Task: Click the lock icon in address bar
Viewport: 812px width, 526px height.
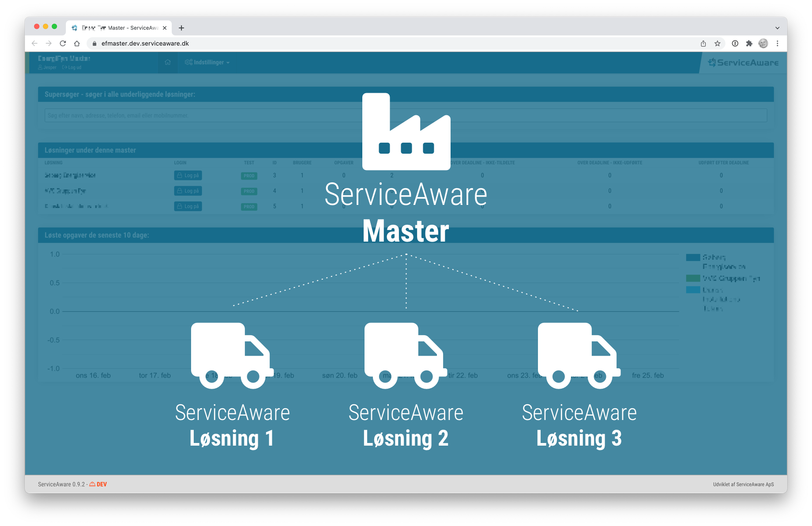Action: pyautogui.click(x=94, y=43)
